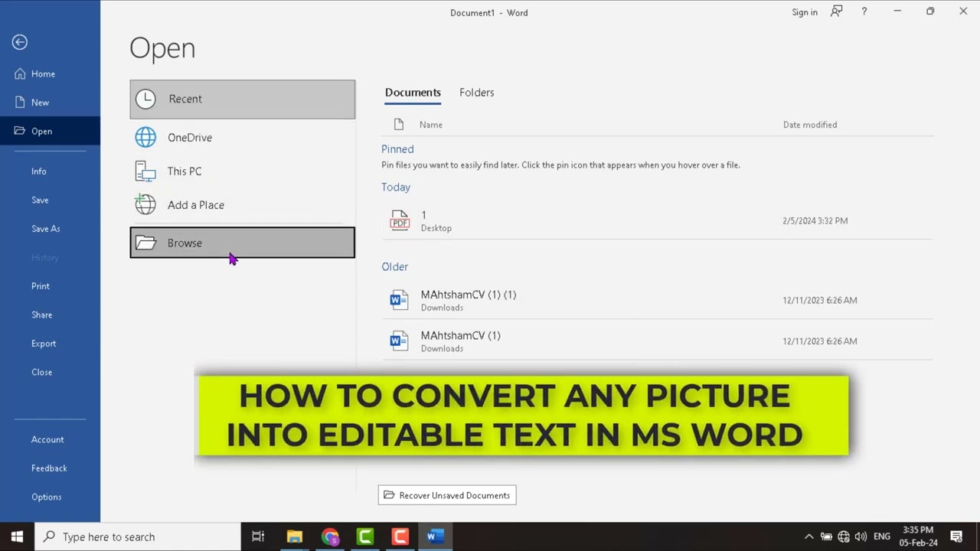980x551 pixels.
Task: Choose Save from the sidebar
Action: 50,200
